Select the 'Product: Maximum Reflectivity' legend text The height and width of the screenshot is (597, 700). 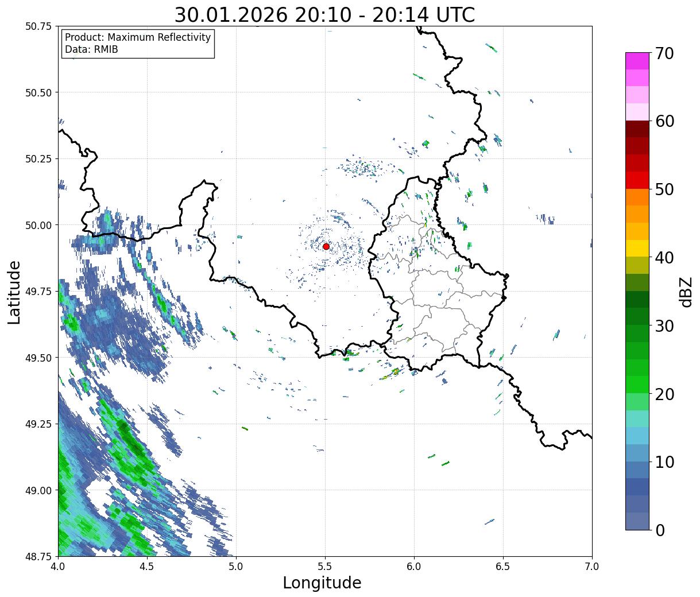pos(138,37)
